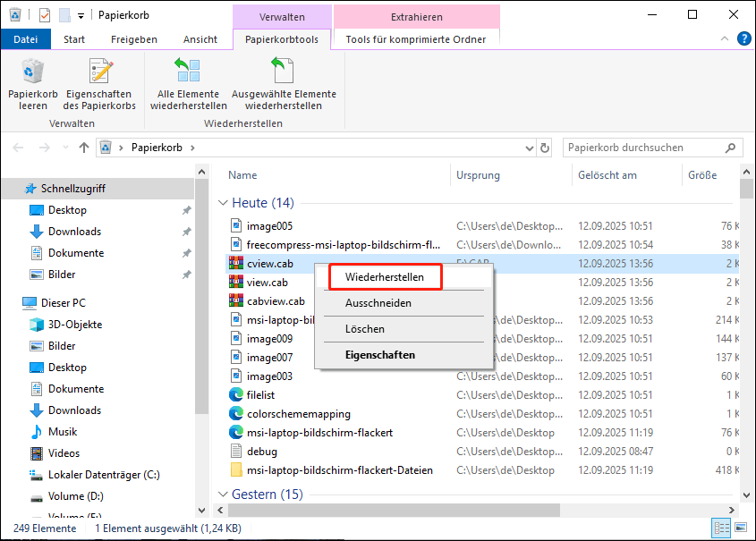
Task: Click the new folder quick access icon
Action: [x=64, y=15]
